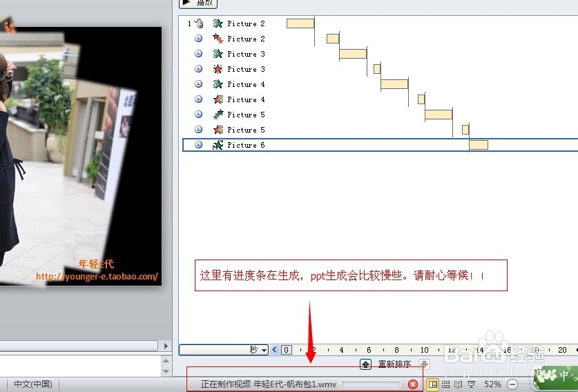Click clock icon beside Picture 3 entrance effect
Image resolution: width=578 pixels, height=392 pixels.
click(x=198, y=53)
